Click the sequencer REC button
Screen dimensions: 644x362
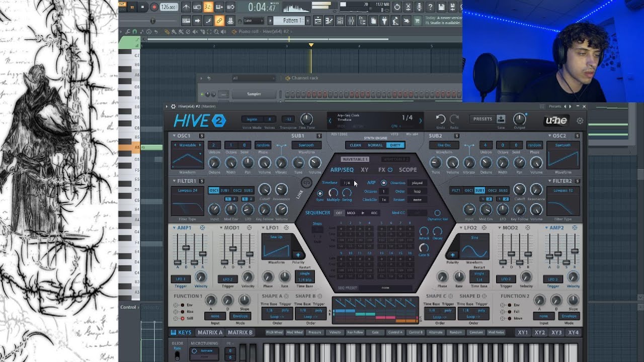tap(374, 213)
